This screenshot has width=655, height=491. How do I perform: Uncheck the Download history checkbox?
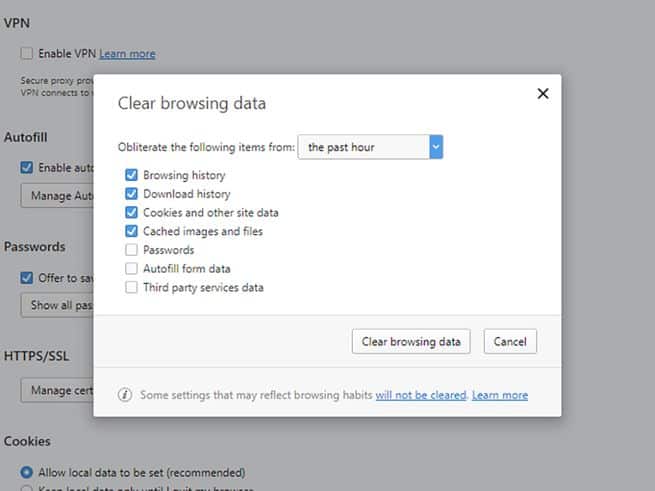click(131, 194)
